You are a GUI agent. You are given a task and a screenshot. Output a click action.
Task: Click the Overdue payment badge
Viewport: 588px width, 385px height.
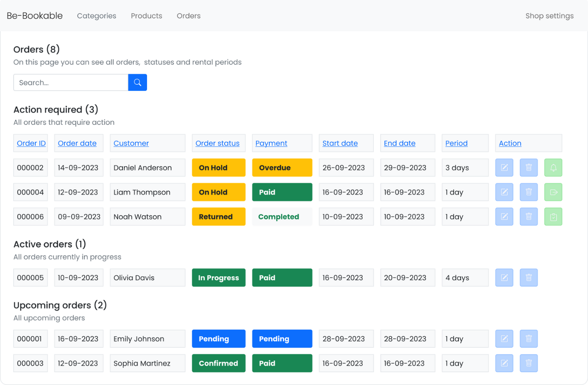(282, 168)
